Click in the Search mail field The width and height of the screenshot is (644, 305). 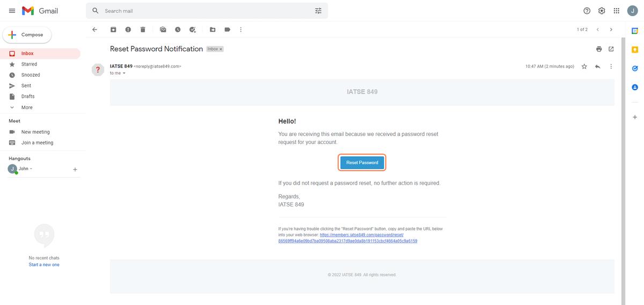[207, 11]
